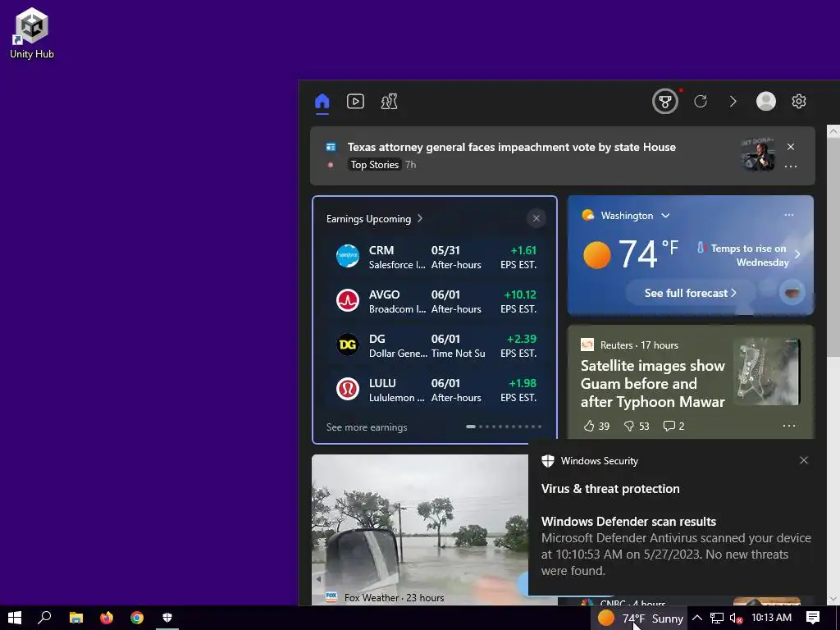Open File Explorer from taskbar
The height and width of the screenshot is (630, 840).
[x=76, y=618]
